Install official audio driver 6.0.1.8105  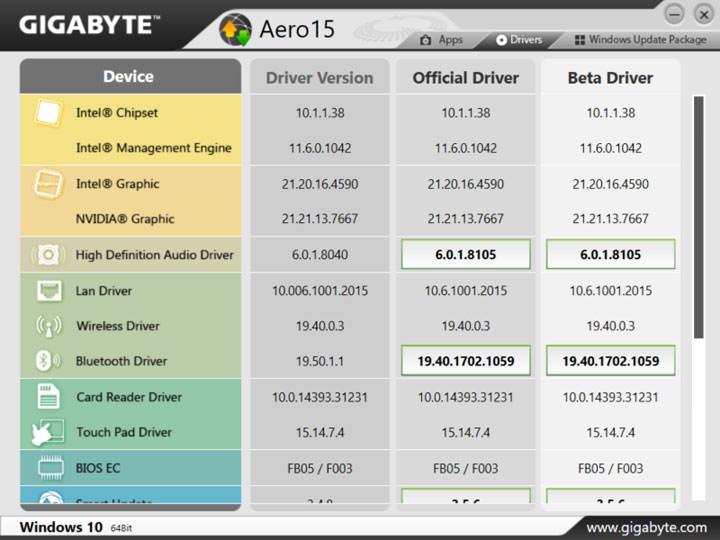[465, 255]
